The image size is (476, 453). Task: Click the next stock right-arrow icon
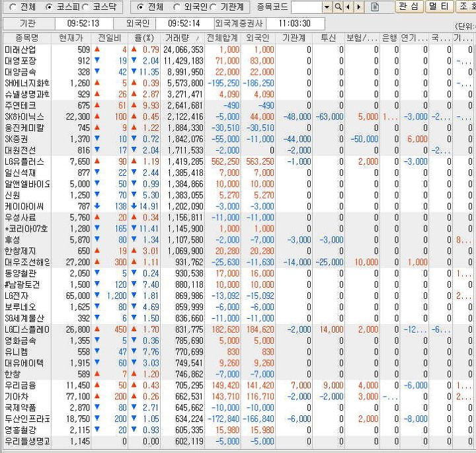[359, 7]
